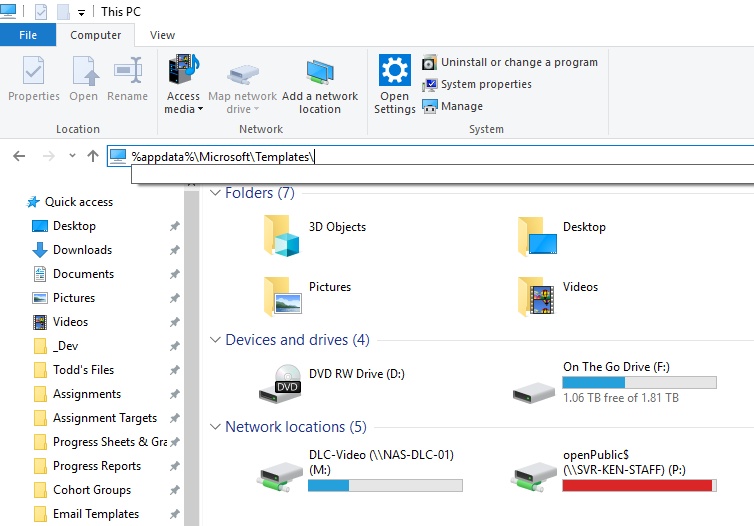Screen dimensions: 754x526
Task: Select the DLC-Video (M:) network drive icon
Action: coord(279,476)
